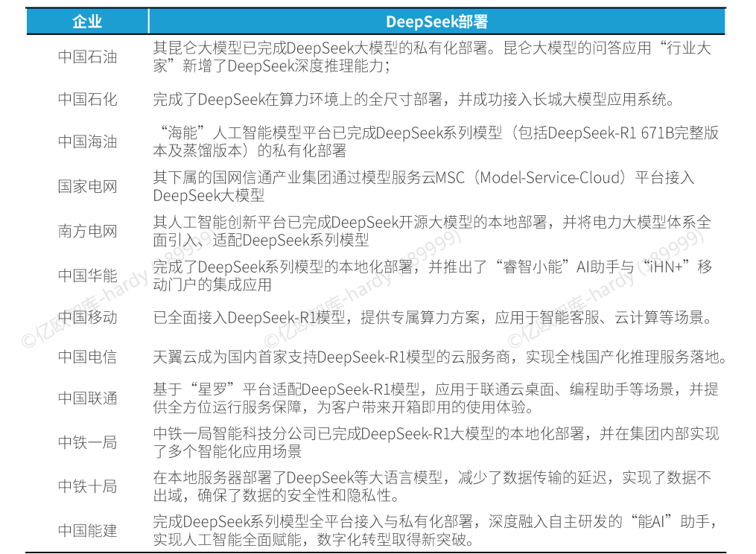This screenshot has width=756, height=554.
Task: Select the 中国能建 company cell
Action: pyautogui.click(x=87, y=531)
